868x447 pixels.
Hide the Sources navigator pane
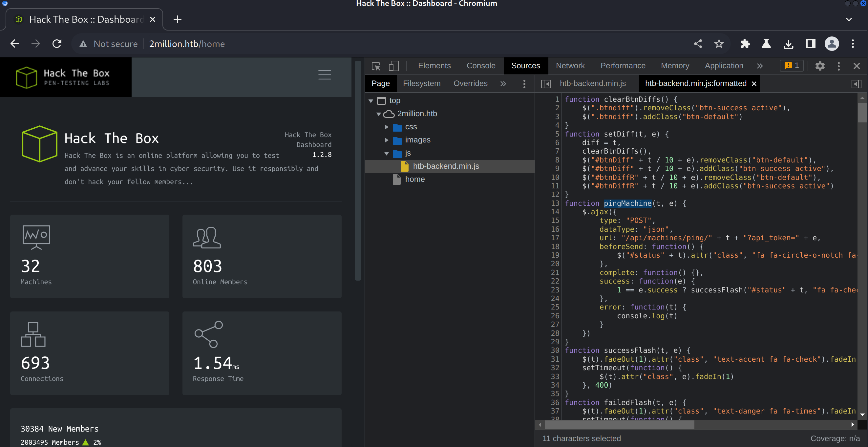point(546,84)
